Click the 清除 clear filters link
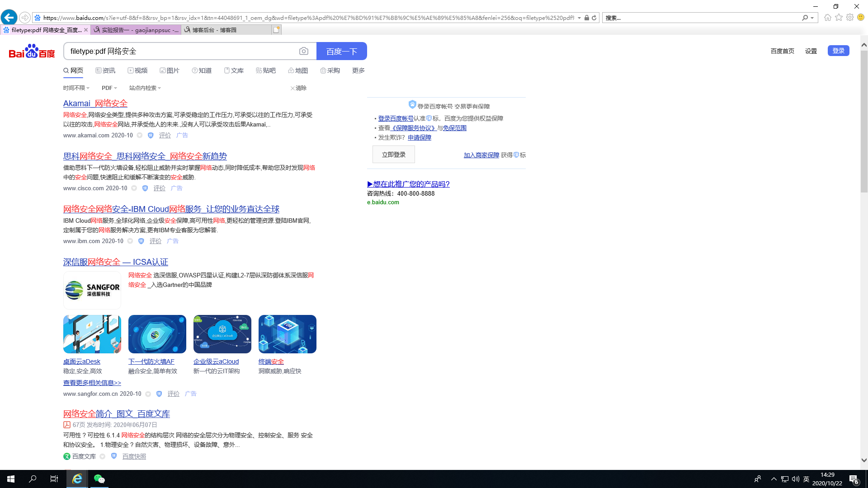 [298, 88]
